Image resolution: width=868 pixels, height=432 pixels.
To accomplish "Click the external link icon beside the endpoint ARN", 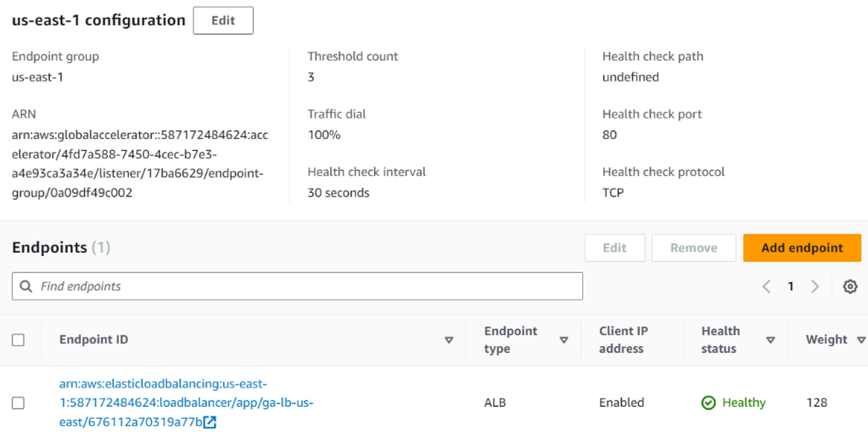I will tap(210, 422).
